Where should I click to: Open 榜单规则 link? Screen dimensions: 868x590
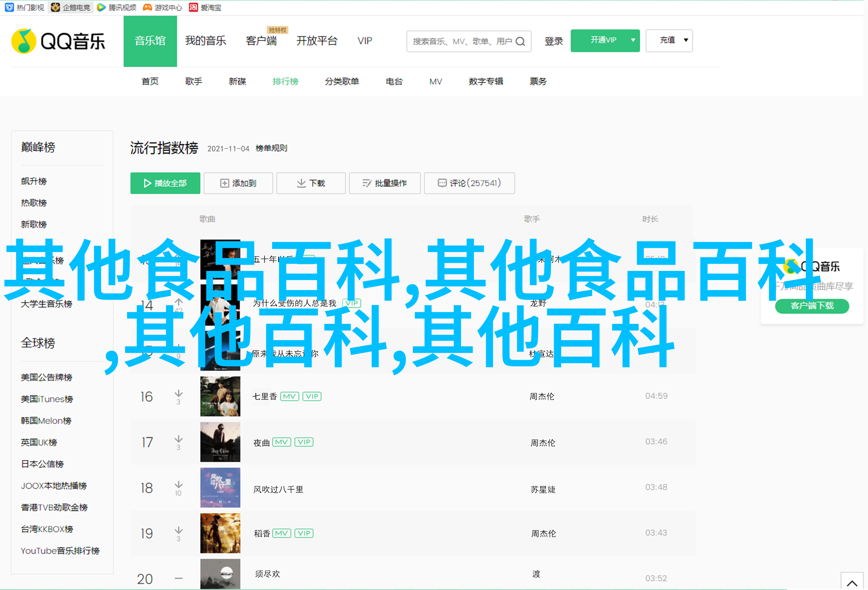click(x=271, y=148)
